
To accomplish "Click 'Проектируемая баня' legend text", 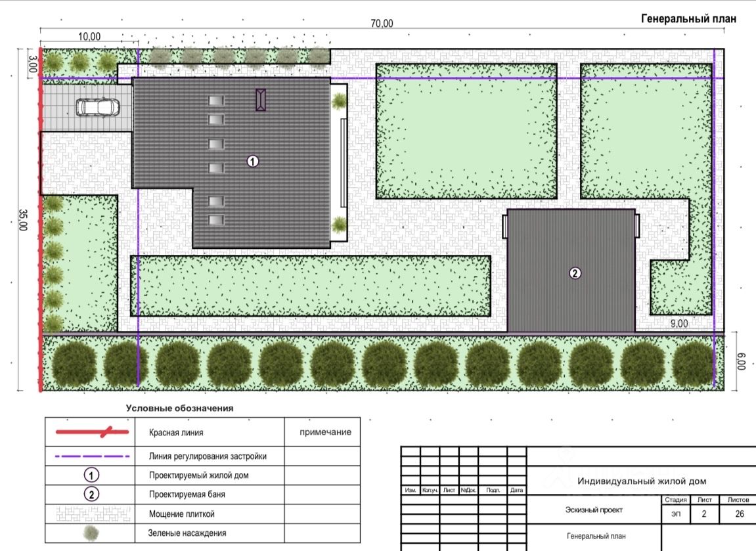I will (187, 494).
